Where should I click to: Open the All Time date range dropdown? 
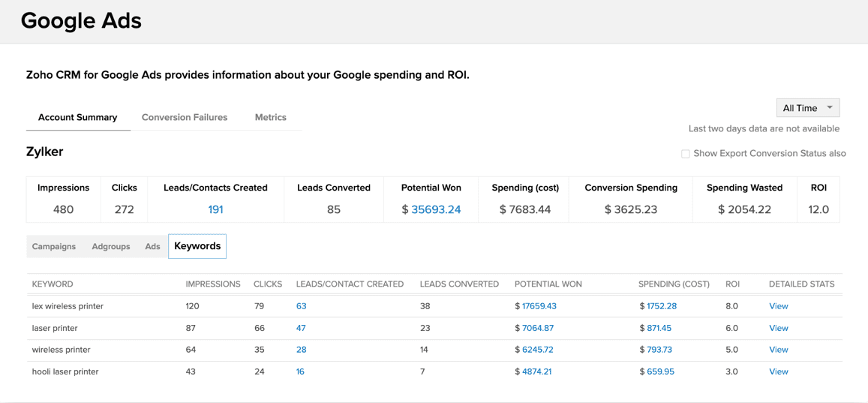(x=808, y=108)
